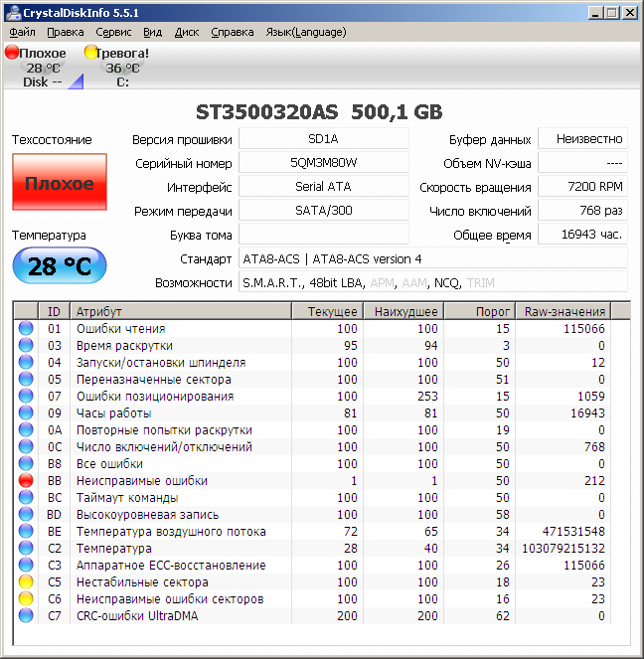Click the blue 28 °C temperature button
Screen dimensions: 644x659
pyautogui.click(x=60, y=265)
